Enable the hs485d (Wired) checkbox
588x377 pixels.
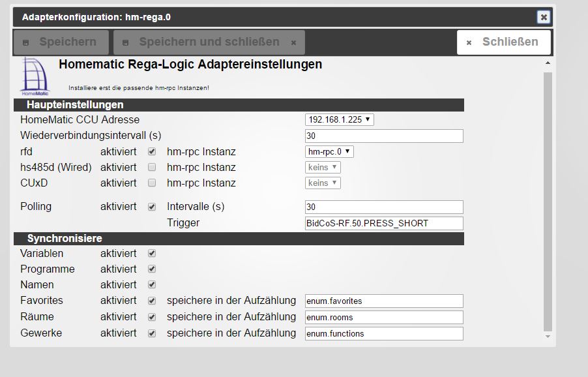[152, 167]
